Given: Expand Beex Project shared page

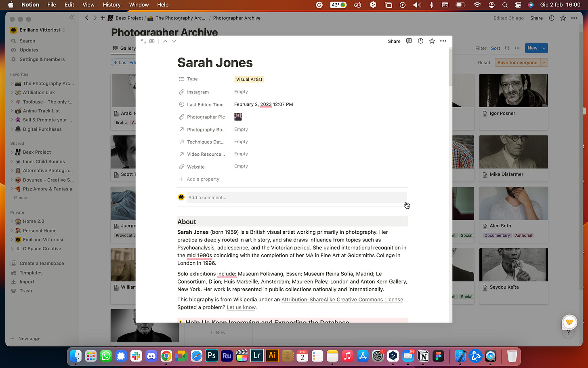Looking at the screenshot, I should 12,152.
